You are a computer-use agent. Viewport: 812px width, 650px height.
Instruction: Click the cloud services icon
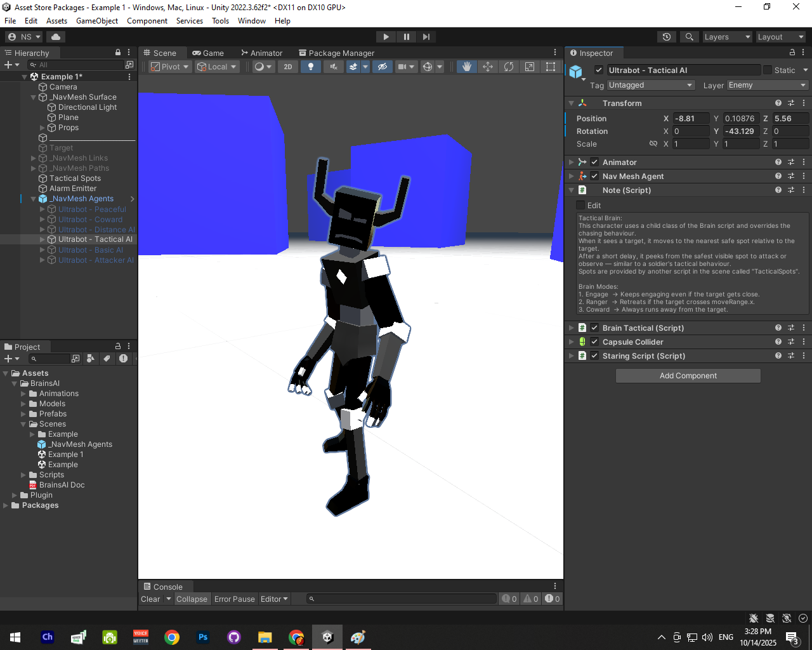[56, 37]
